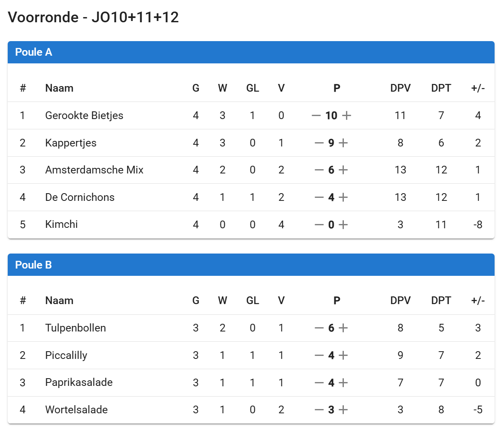Add a point to Kappertjes
Viewport: 504px width, 433px height.
343,143
